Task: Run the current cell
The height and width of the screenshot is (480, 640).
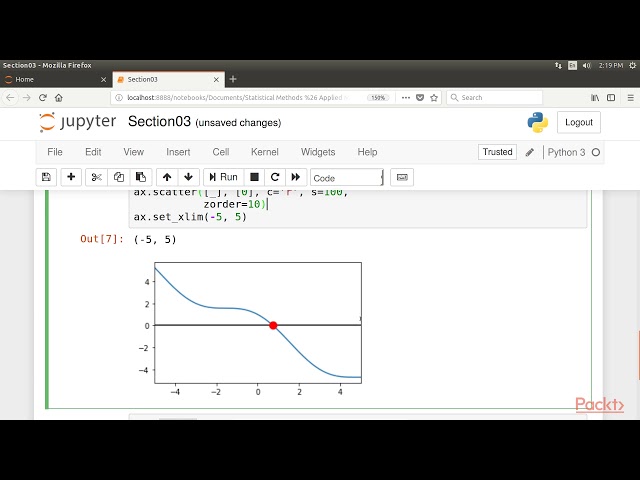Action: [223, 177]
